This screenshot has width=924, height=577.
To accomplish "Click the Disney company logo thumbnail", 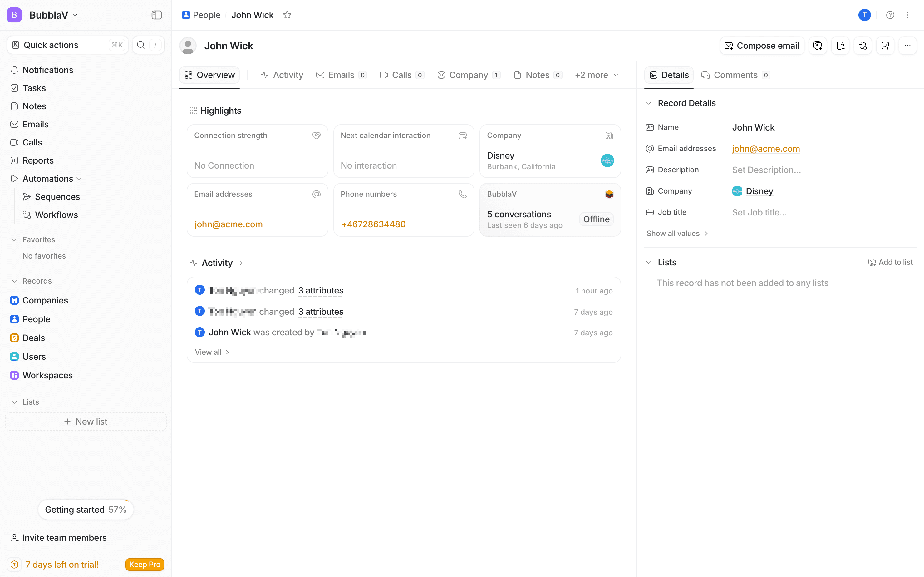I will click(x=607, y=160).
